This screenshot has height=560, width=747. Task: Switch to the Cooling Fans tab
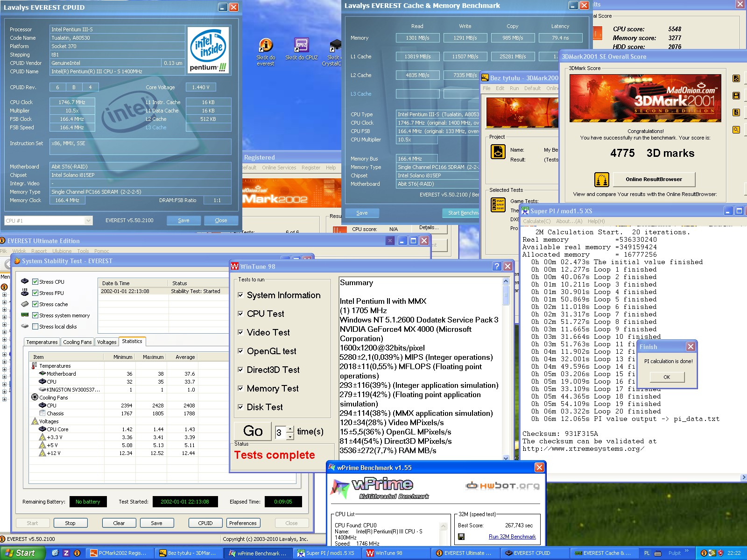click(x=78, y=342)
